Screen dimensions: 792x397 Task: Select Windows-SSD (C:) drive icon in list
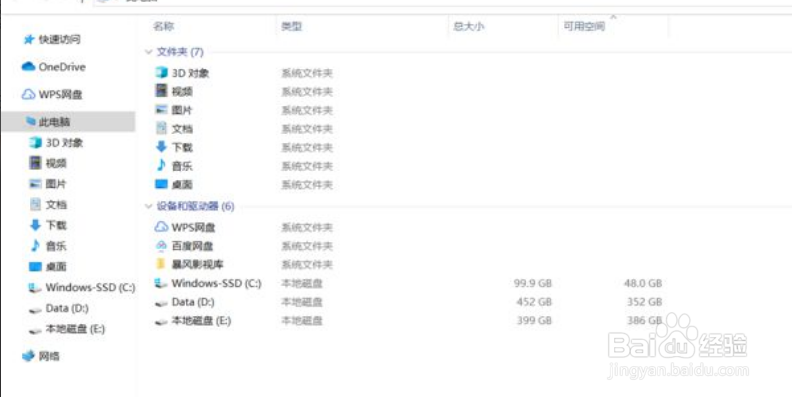161,283
